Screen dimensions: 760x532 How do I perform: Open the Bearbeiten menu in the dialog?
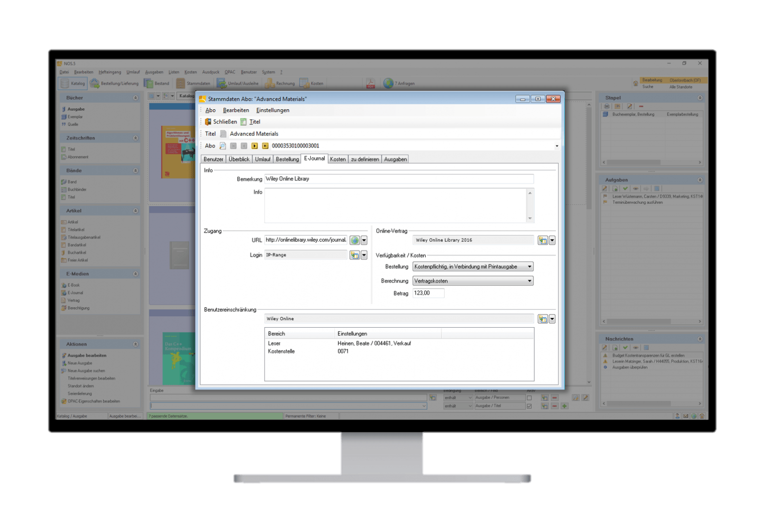coord(236,110)
